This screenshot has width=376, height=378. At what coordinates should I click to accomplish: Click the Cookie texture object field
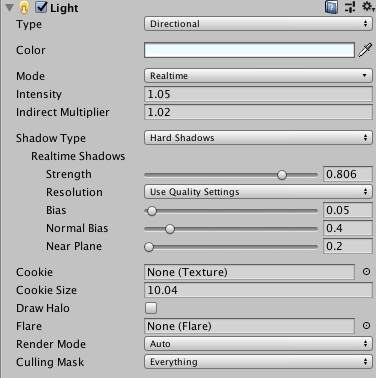(x=249, y=272)
